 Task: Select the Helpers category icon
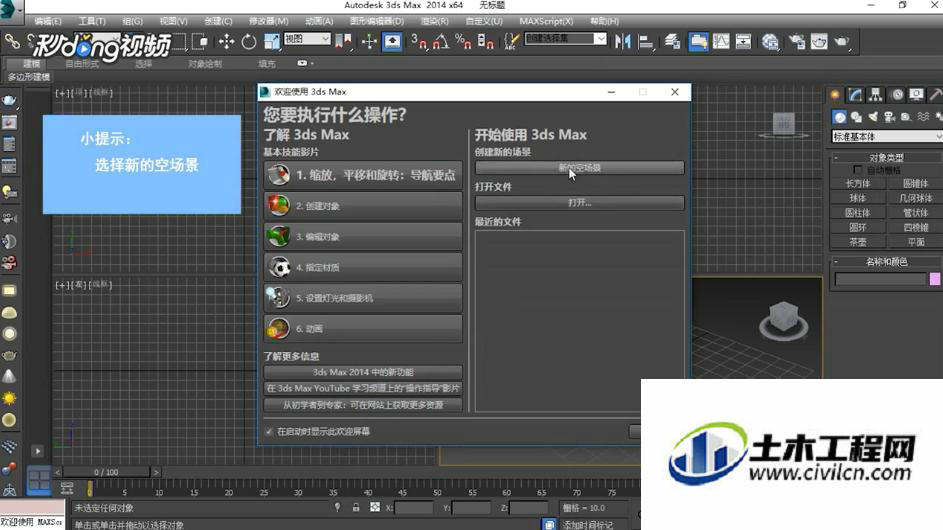(906, 117)
